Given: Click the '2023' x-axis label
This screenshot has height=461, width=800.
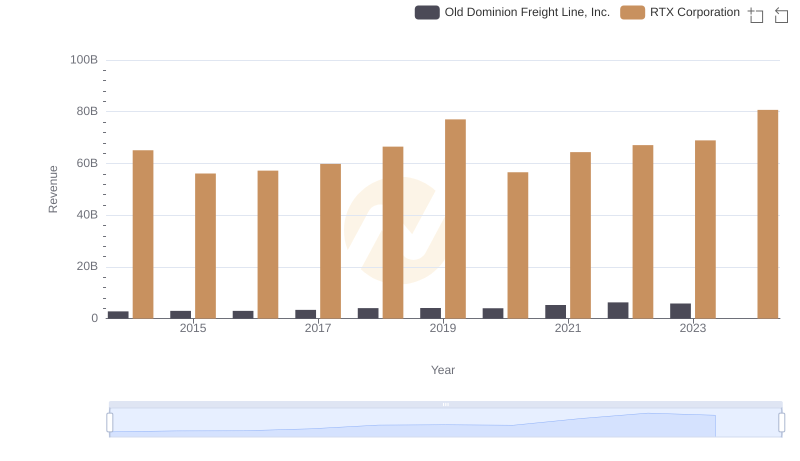Looking at the screenshot, I should tap(693, 328).
